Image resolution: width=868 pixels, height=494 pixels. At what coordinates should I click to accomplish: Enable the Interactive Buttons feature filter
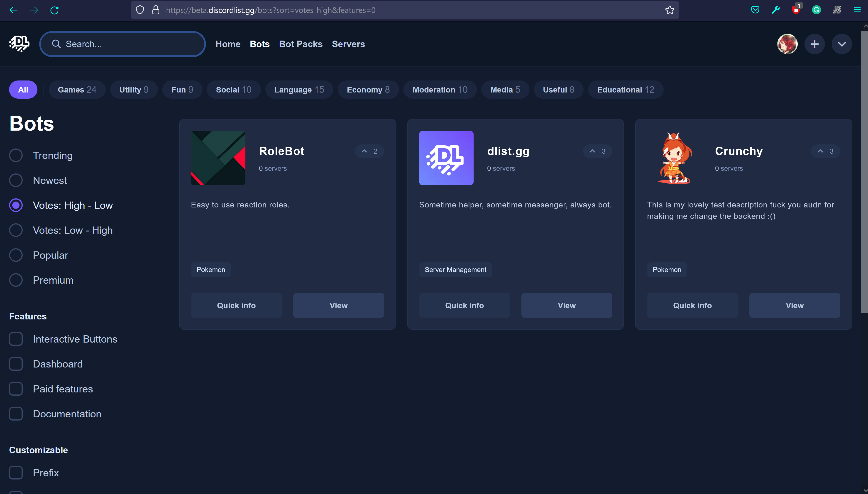[16, 339]
